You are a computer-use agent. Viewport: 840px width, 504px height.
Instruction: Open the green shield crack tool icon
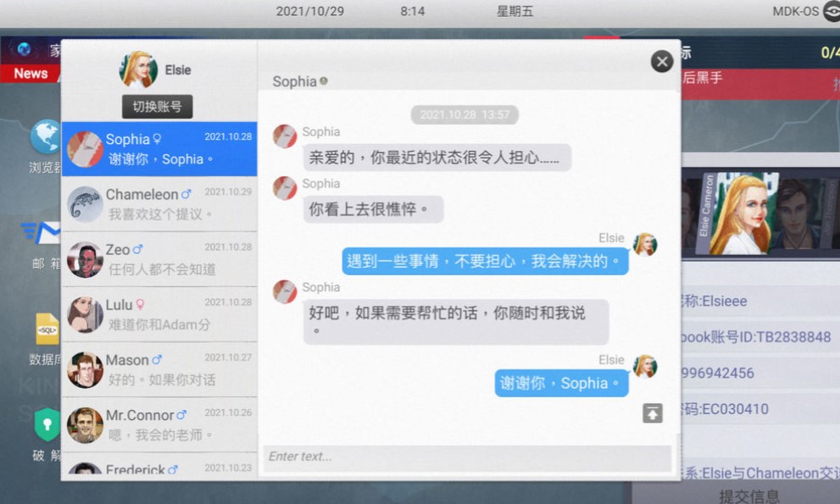pos(47,424)
